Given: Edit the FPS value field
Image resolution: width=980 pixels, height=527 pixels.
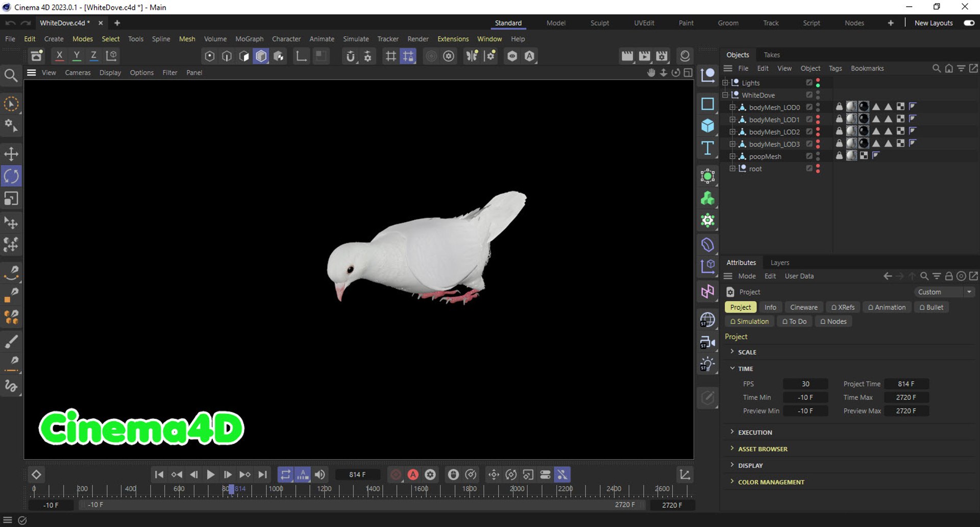Looking at the screenshot, I should (805, 384).
